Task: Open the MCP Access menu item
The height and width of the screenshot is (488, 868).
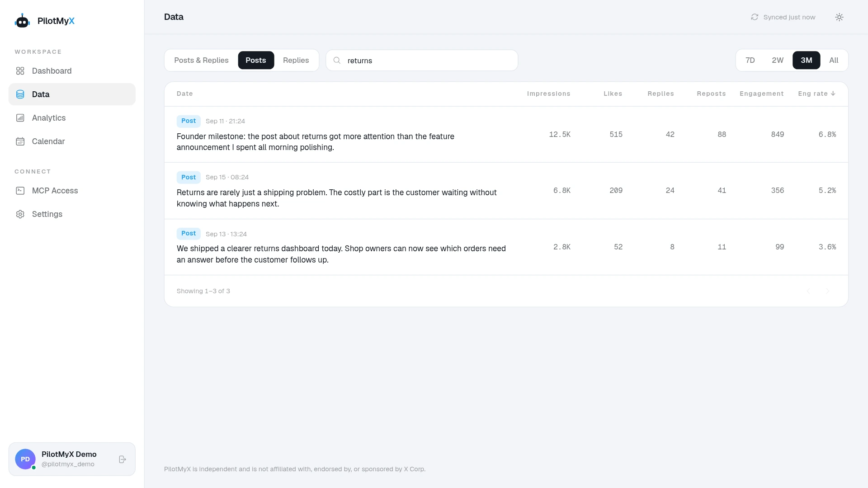Action: [72, 191]
